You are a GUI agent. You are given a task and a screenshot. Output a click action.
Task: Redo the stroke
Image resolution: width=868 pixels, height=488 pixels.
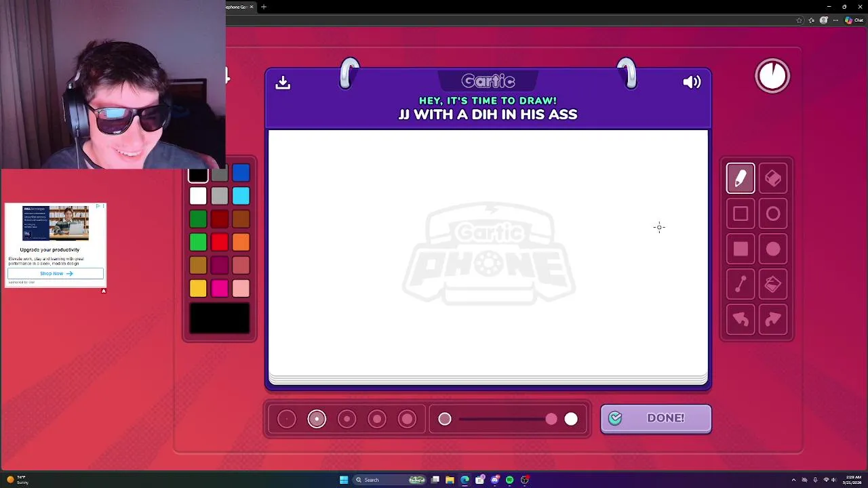[x=773, y=320]
